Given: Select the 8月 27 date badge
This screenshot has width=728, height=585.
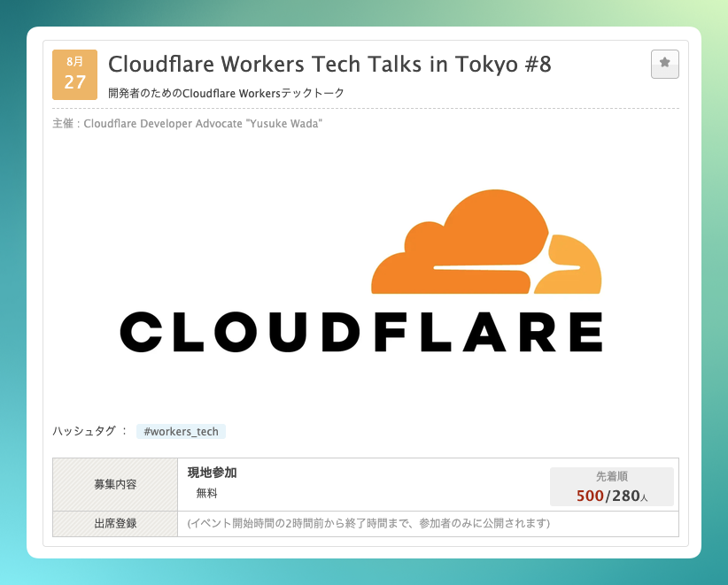Looking at the screenshot, I should (74, 74).
